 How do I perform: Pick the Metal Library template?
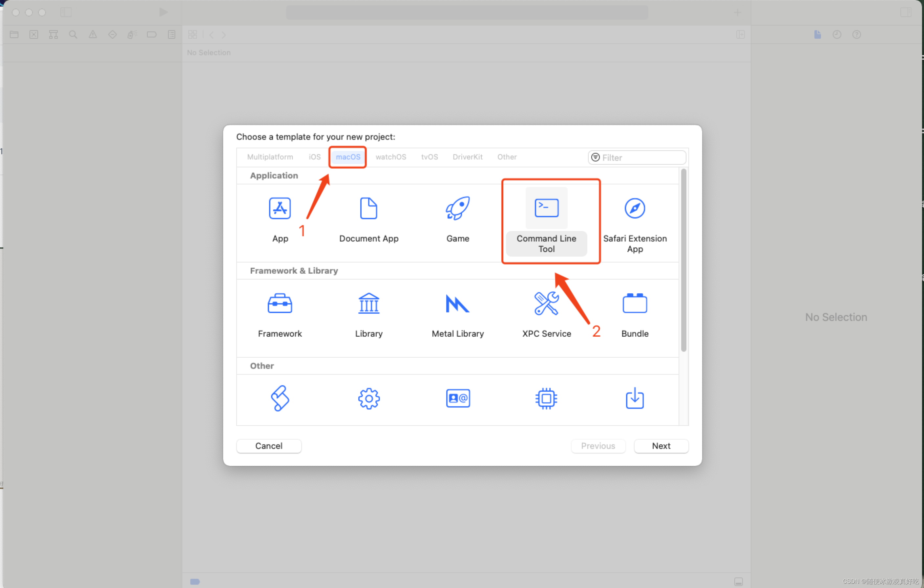tap(457, 304)
